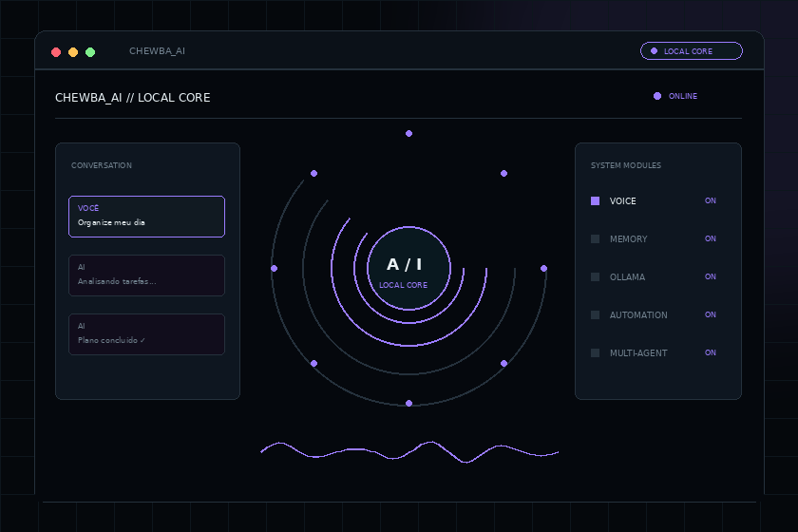798x532 pixels.
Task: Click the CHEWBA_AI window title text
Action: [158, 51]
